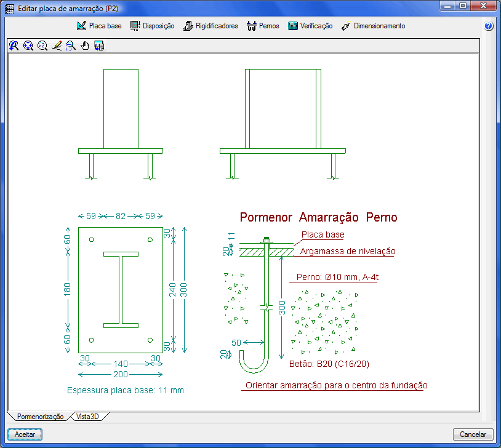Click the I-beam section in plan view
The width and height of the screenshot is (501, 448).
click(121, 290)
